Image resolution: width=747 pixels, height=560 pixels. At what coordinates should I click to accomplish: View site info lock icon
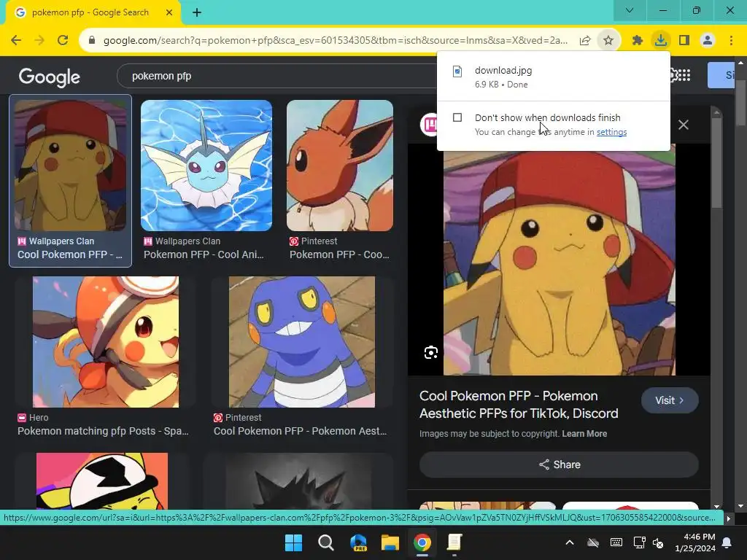pos(93,41)
